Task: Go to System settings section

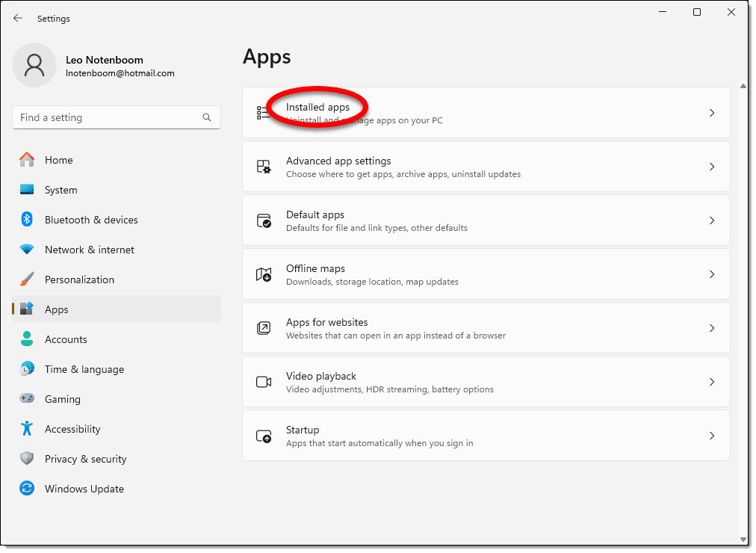Action: pos(61,190)
